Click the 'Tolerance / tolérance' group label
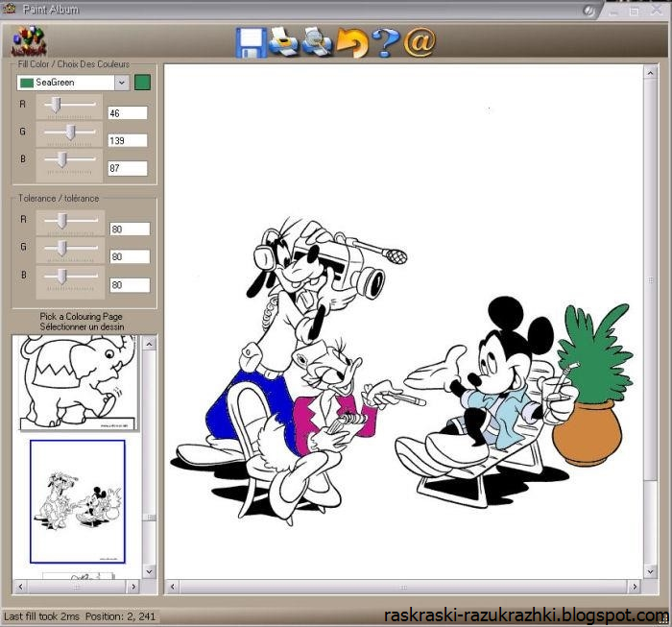Screen dimensions: 672x627 point(59,198)
